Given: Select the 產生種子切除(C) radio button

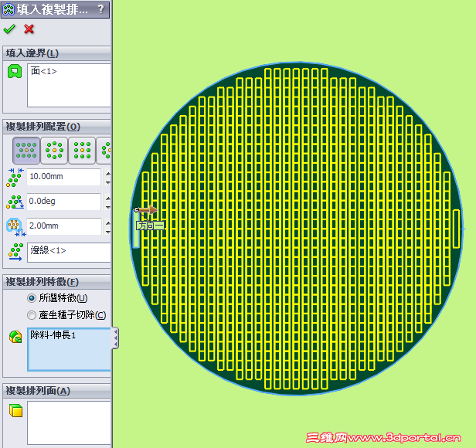Looking at the screenshot, I should pyautogui.click(x=31, y=315).
